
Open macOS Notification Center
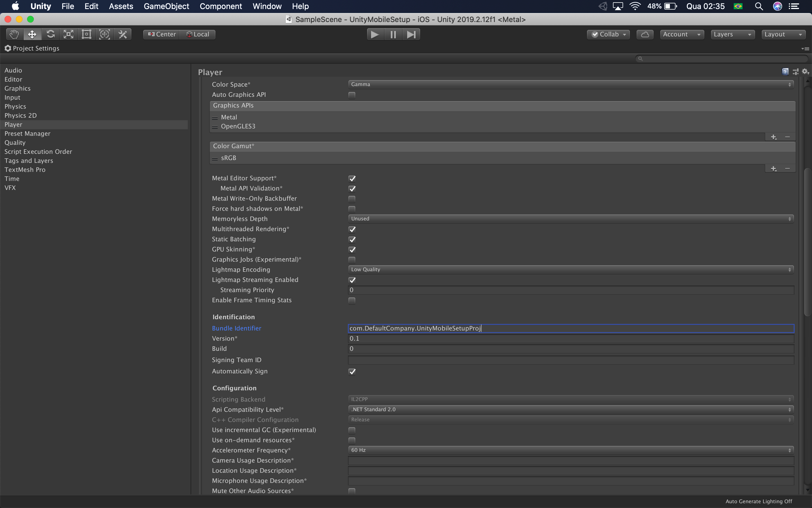794,6
